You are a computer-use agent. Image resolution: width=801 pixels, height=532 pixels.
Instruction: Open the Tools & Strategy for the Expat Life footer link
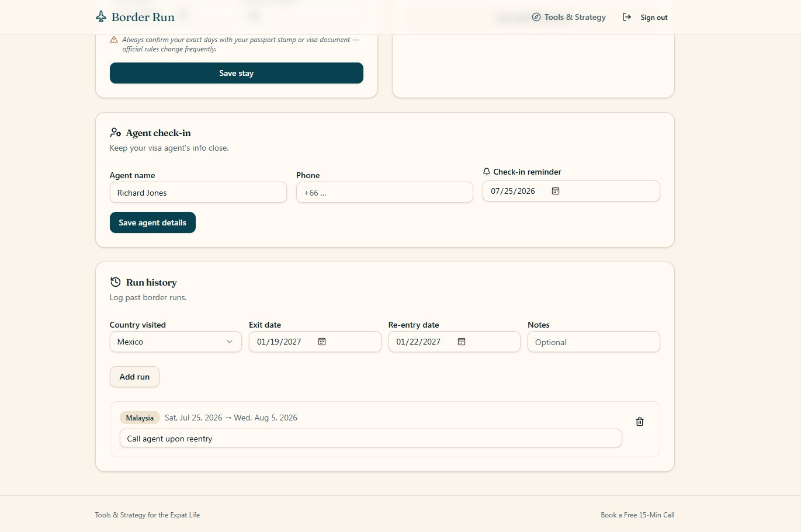[x=147, y=515]
